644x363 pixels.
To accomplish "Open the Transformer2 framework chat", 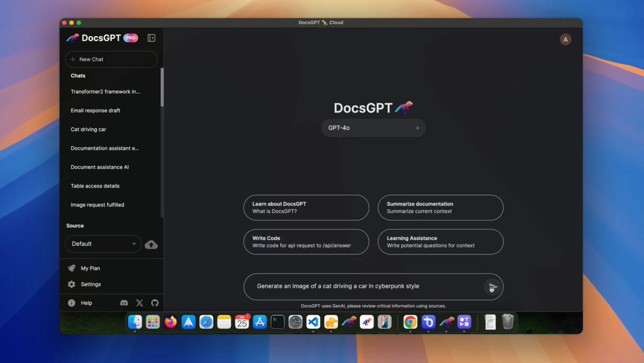I will [106, 92].
